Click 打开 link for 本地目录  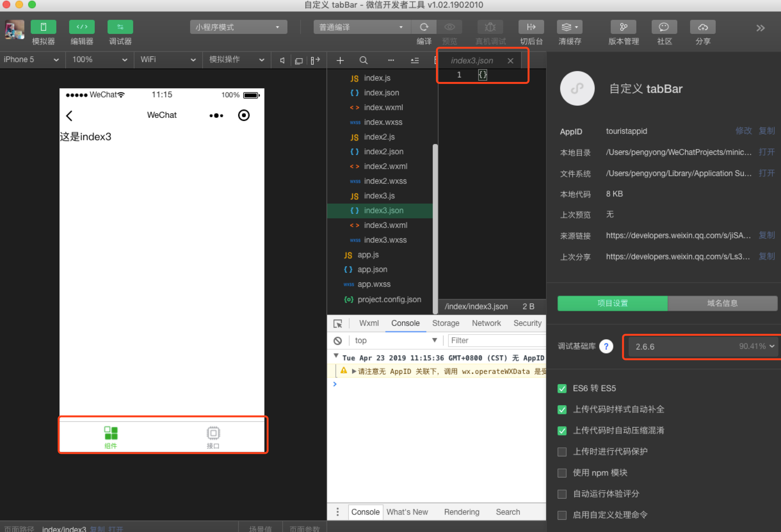pyautogui.click(x=767, y=152)
